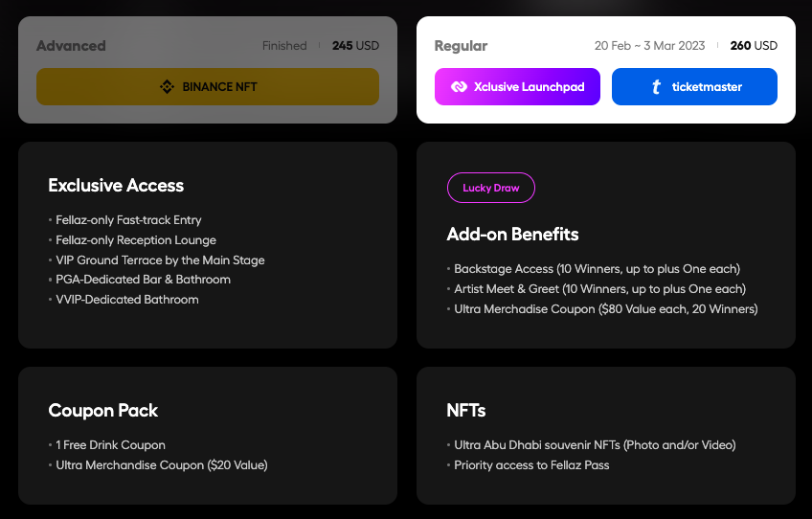Click the 1 Free Drink Coupon item
The width and height of the screenshot is (812, 519).
[x=110, y=445]
